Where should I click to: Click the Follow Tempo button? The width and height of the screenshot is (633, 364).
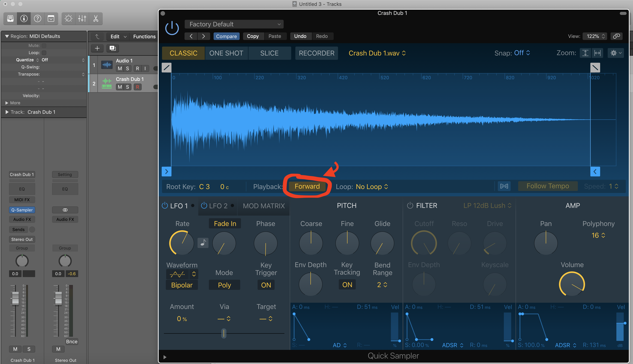(x=547, y=186)
